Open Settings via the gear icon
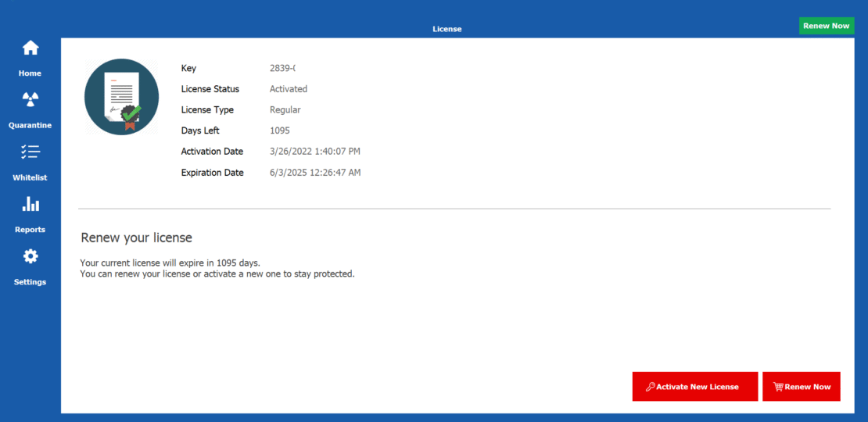The height and width of the screenshot is (422, 868). click(x=30, y=256)
